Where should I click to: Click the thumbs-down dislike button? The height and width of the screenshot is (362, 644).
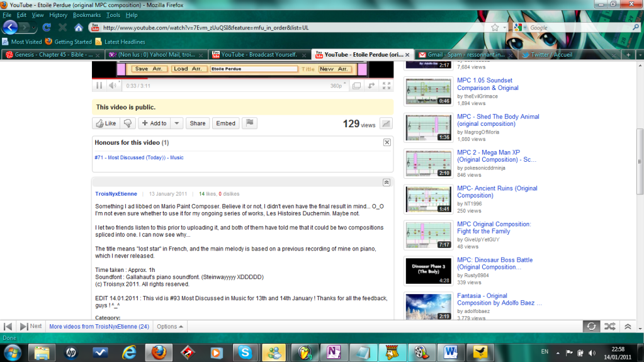pos(128,123)
